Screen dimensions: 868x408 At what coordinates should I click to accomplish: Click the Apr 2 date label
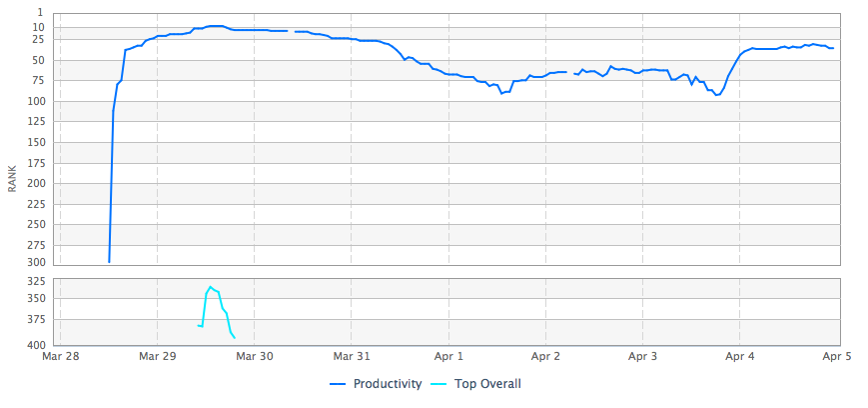(545, 356)
